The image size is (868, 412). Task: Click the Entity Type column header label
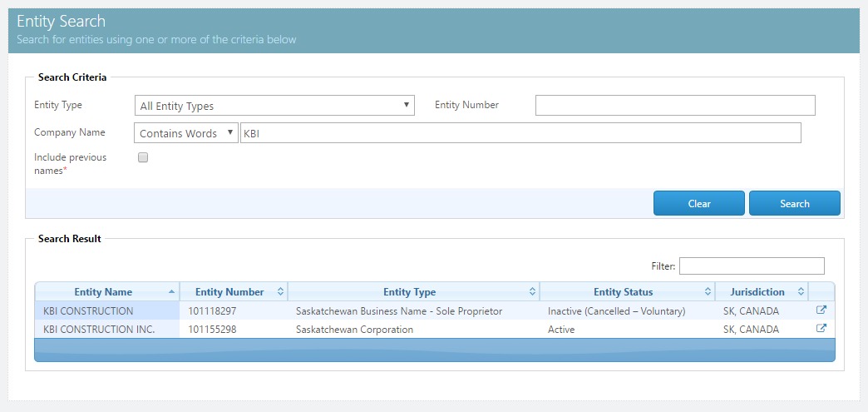click(x=410, y=291)
